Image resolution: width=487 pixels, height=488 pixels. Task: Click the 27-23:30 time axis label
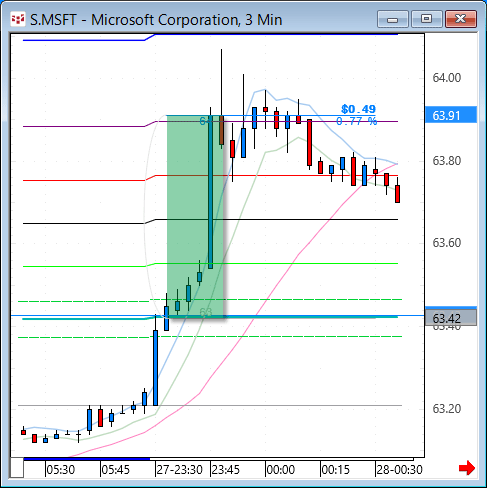tap(179, 470)
